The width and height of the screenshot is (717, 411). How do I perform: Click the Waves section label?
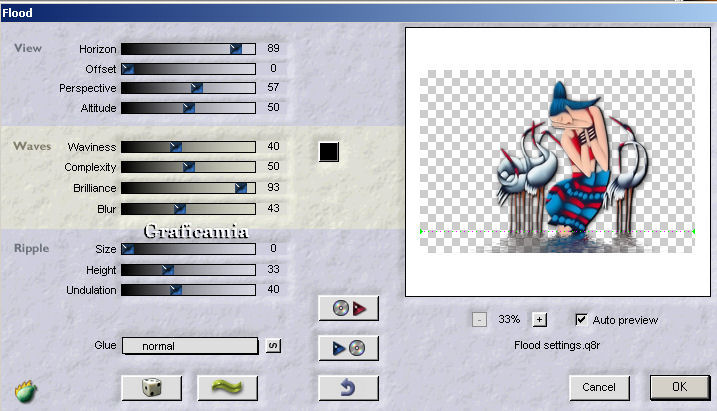click(x=32, y=146)
